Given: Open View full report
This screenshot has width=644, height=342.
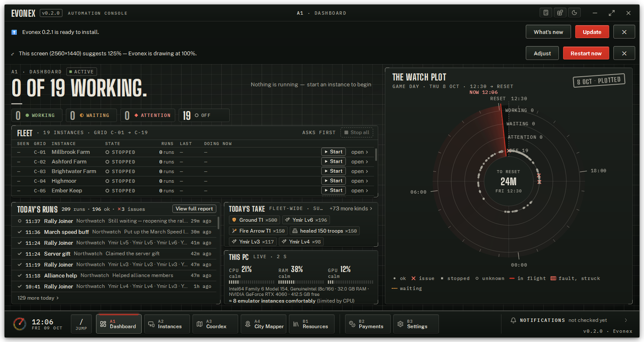Looking at the screenshot, I should (x=194, y=209).
